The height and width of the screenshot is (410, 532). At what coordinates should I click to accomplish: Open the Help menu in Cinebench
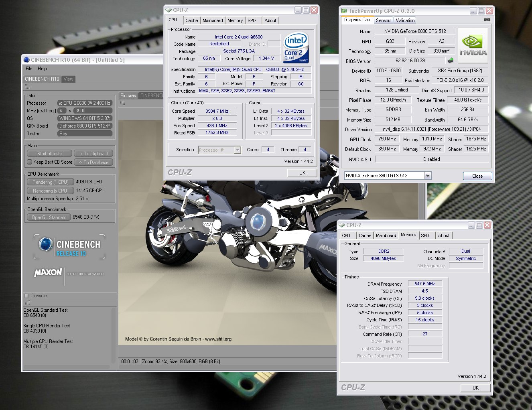(x=42, y=69)
